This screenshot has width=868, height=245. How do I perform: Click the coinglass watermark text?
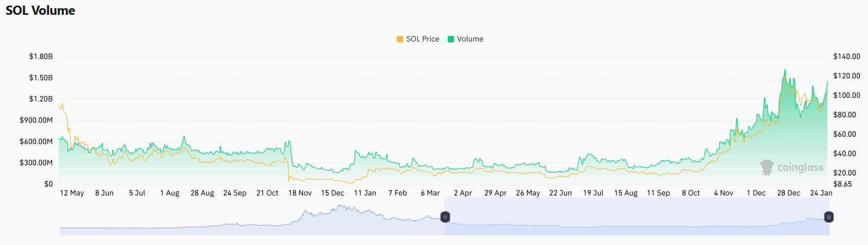[800, 167]
